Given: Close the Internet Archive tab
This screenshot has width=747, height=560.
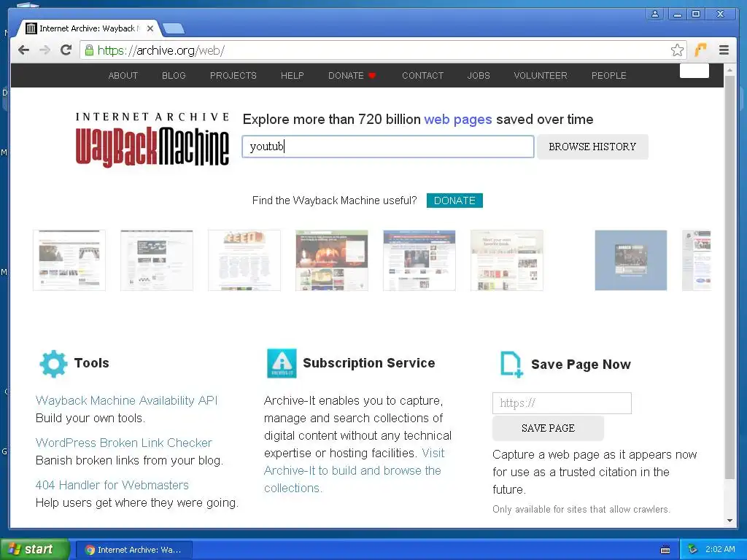Looking at the screenshot, I should click(x=150, y=28).
